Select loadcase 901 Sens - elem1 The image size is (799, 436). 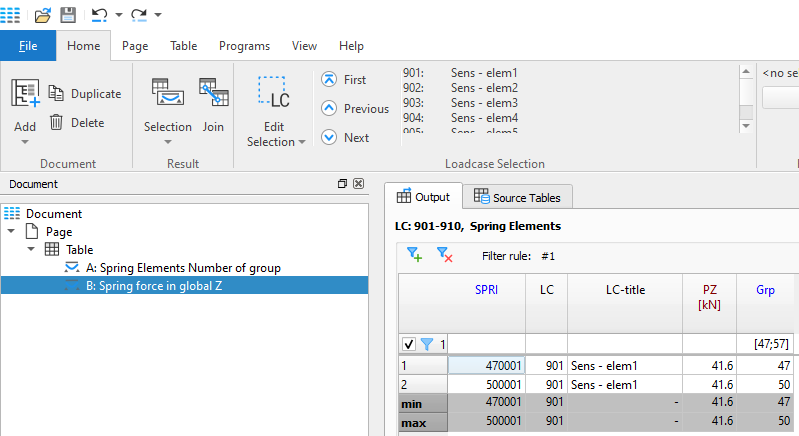coord(460,73)
